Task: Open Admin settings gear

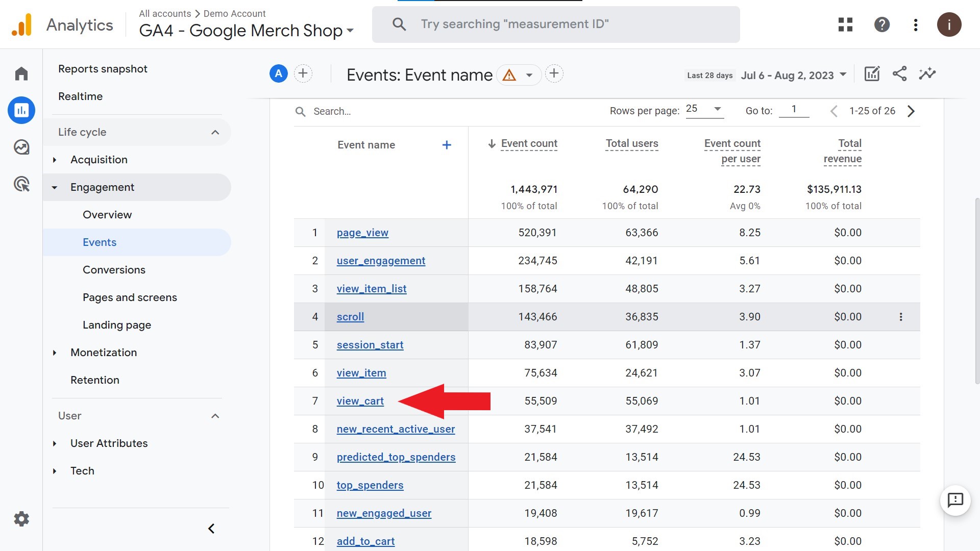Action: [21, 519]
